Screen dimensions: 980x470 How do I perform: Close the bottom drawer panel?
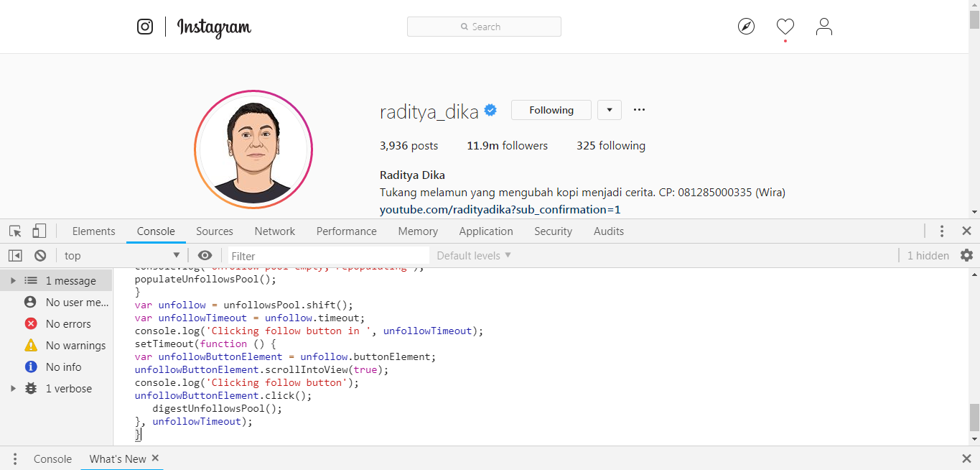point(966,459)
